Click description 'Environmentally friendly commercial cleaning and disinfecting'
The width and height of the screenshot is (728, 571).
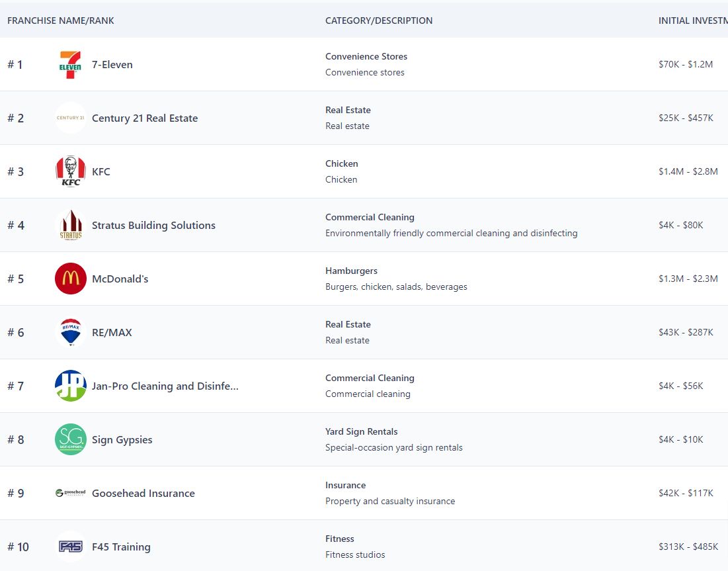tap(452, 234)
